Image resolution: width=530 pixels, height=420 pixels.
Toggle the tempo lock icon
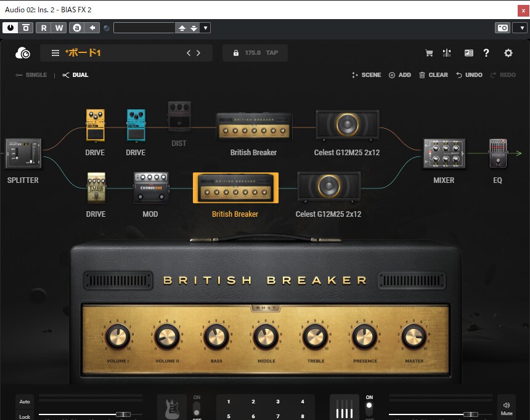236,53
